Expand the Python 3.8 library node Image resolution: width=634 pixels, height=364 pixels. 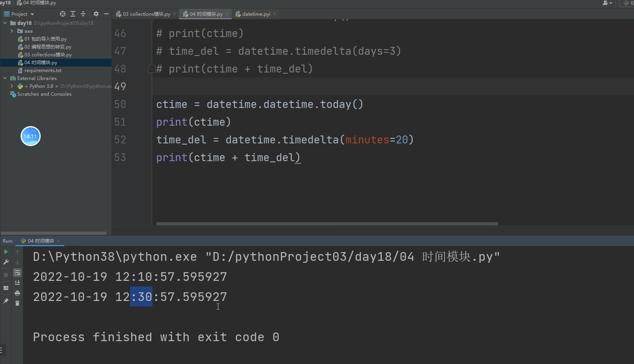[12, 86]
